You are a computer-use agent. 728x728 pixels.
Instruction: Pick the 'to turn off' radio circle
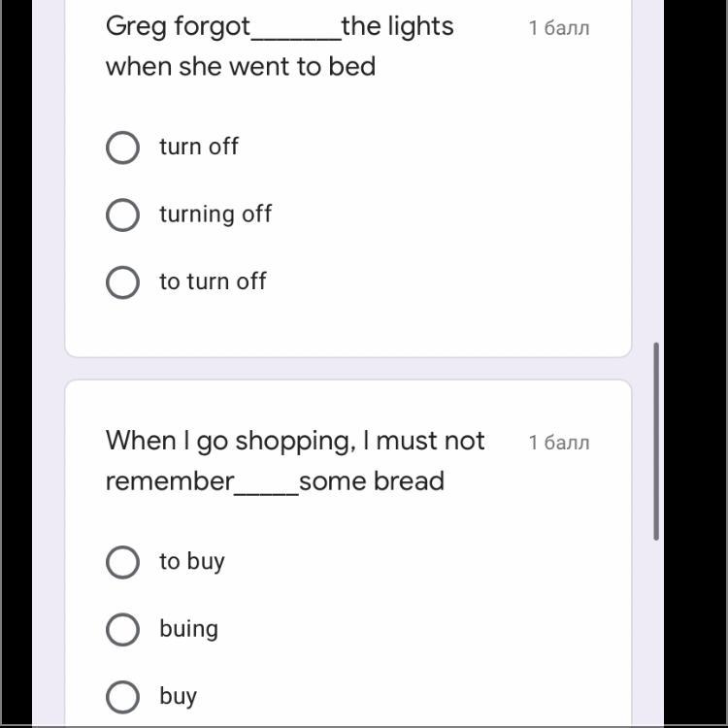[x=122, y=282]
